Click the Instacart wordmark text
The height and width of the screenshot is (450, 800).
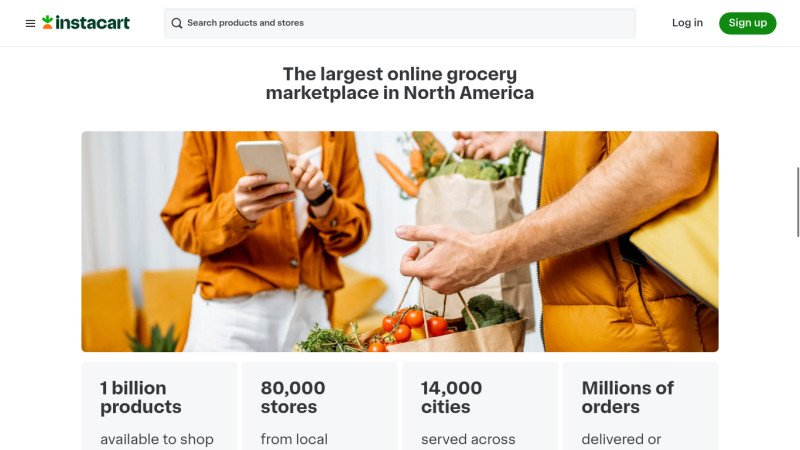[x=93, y=23]
